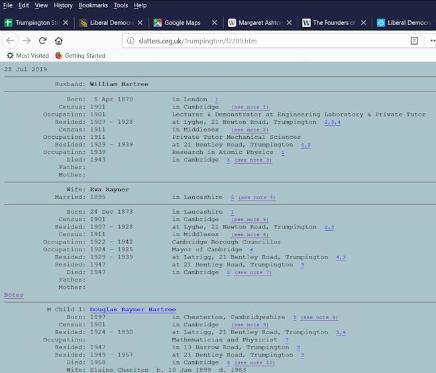Reload the current page
This screenshot has width=436, height=373.
point(43,41)
